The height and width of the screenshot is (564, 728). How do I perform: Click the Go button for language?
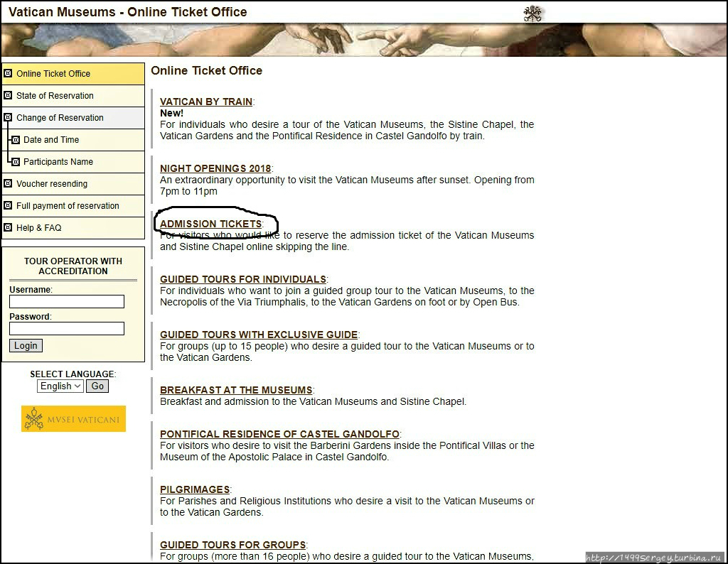pyautogui.click(x=97, y=386)
